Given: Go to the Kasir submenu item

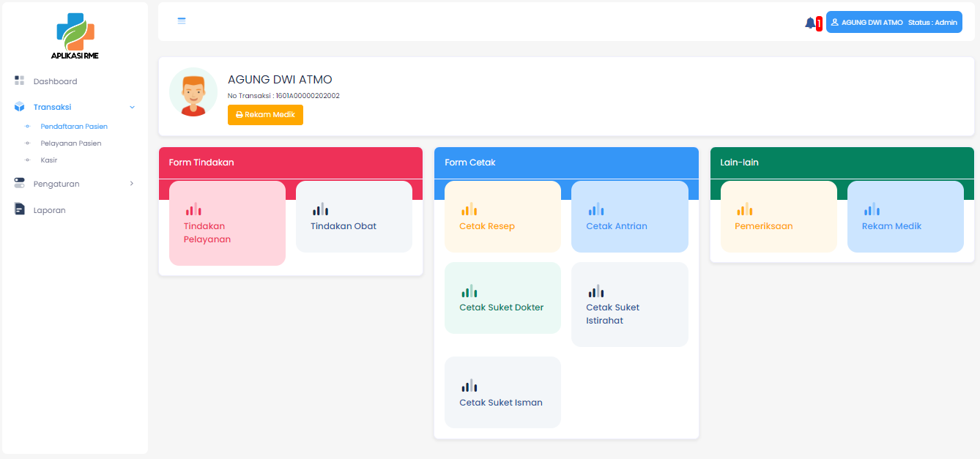Looking at the screenshot, I should [49, 160].
